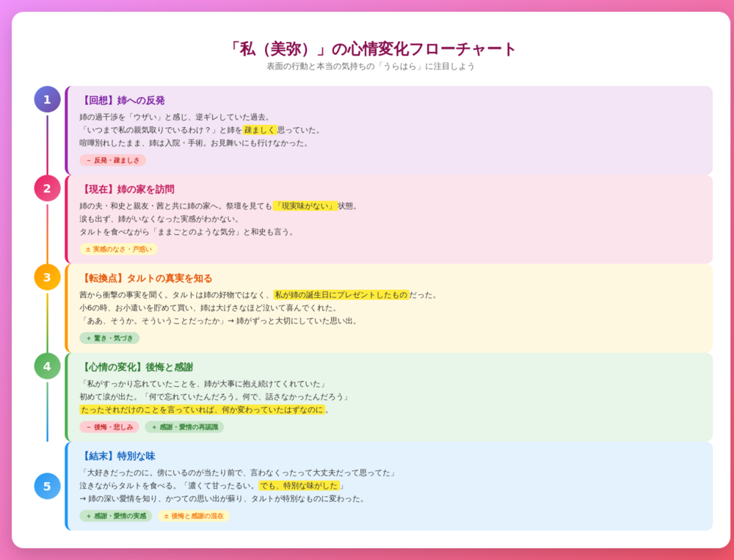
Task: Click the blue step 5 circle
Action: [x=47, y=486]
